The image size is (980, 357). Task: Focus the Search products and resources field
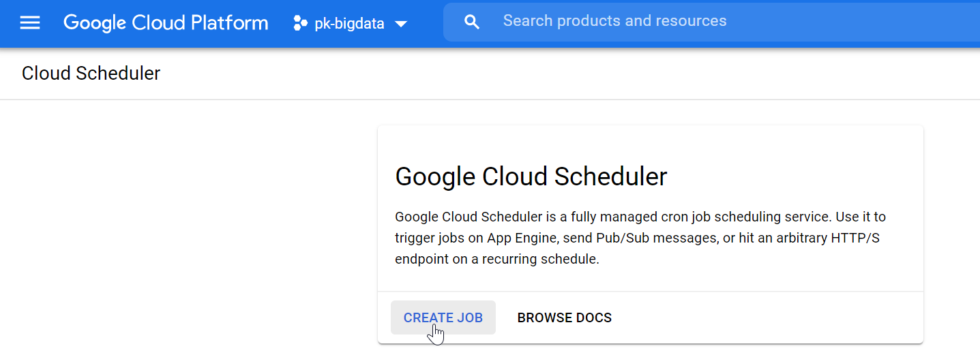(711, 22)
